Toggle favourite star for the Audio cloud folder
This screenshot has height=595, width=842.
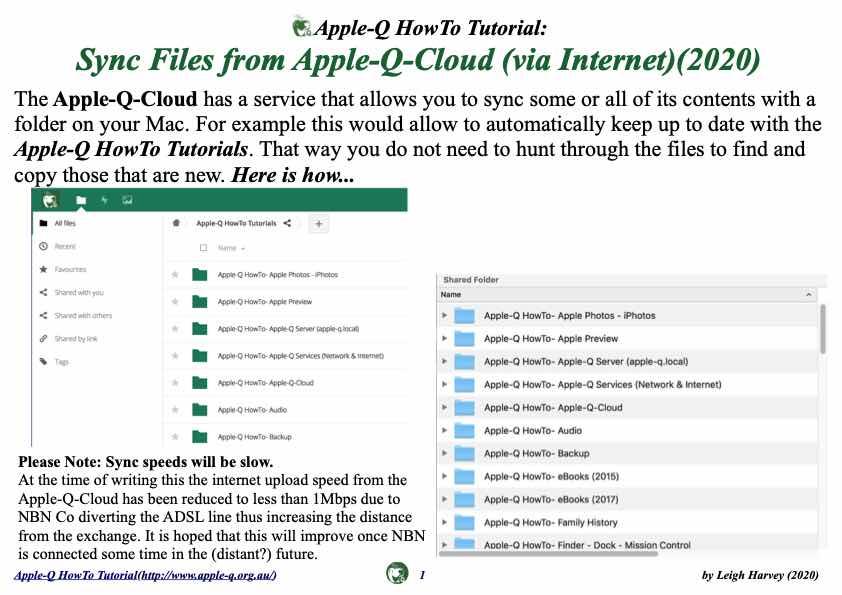click(175, 410)
